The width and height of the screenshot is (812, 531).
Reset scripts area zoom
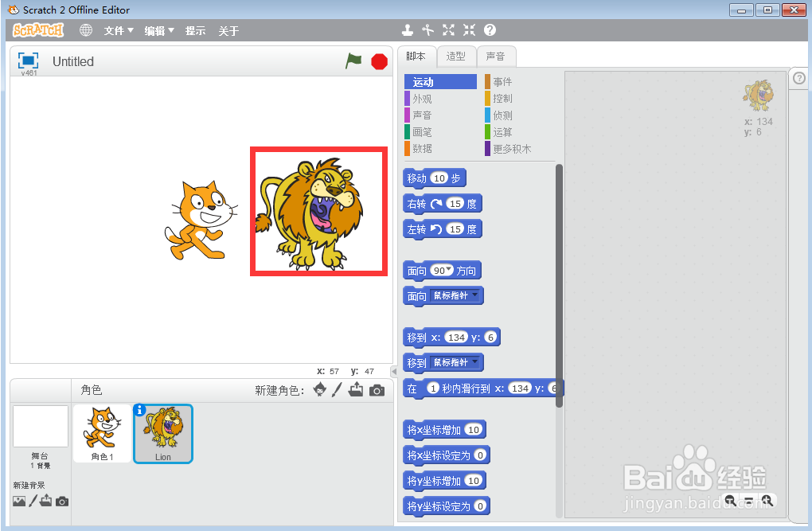[x=749, y=501]
